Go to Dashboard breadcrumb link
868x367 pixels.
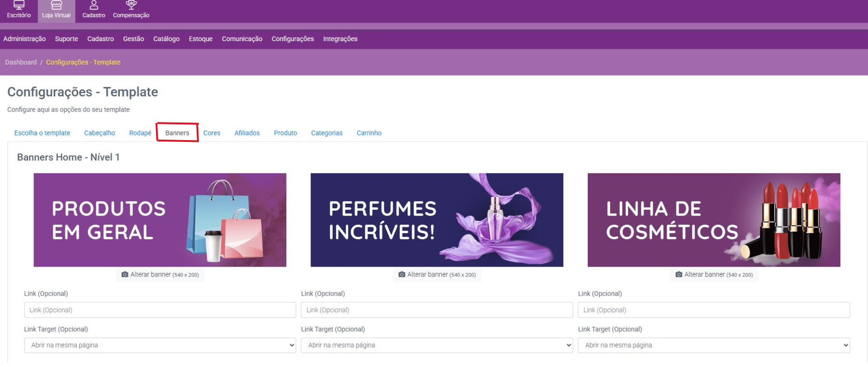pos(21,62)
